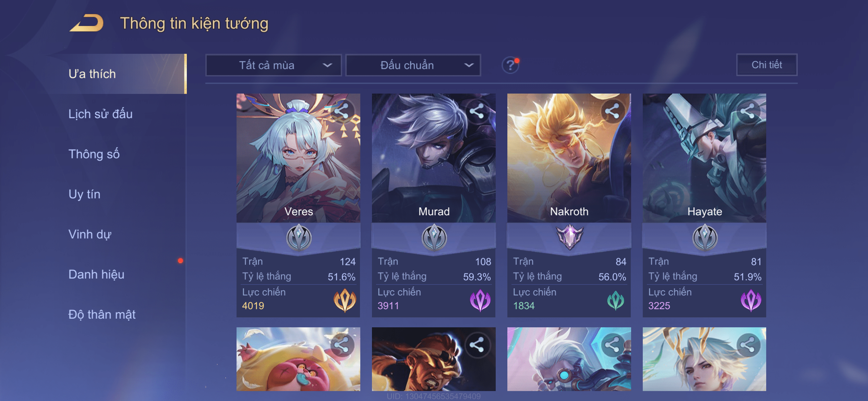
Task: Click the Chi tiết button
Action: coord(767,65)
